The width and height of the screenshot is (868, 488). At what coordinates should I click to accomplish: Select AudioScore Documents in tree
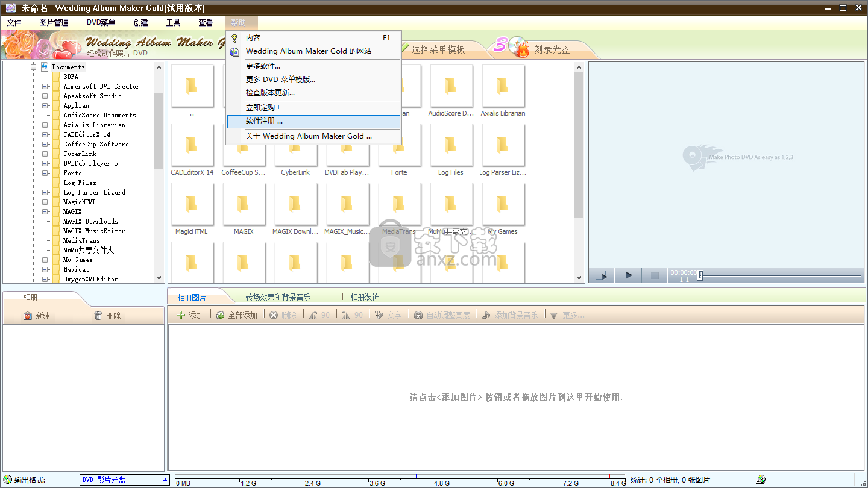pos(99,115)
